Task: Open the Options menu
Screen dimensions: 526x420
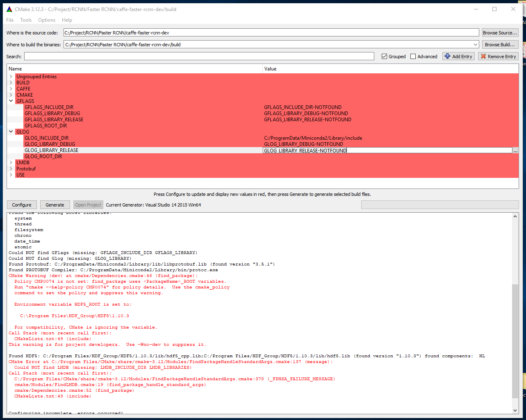Action: point(47,20)
